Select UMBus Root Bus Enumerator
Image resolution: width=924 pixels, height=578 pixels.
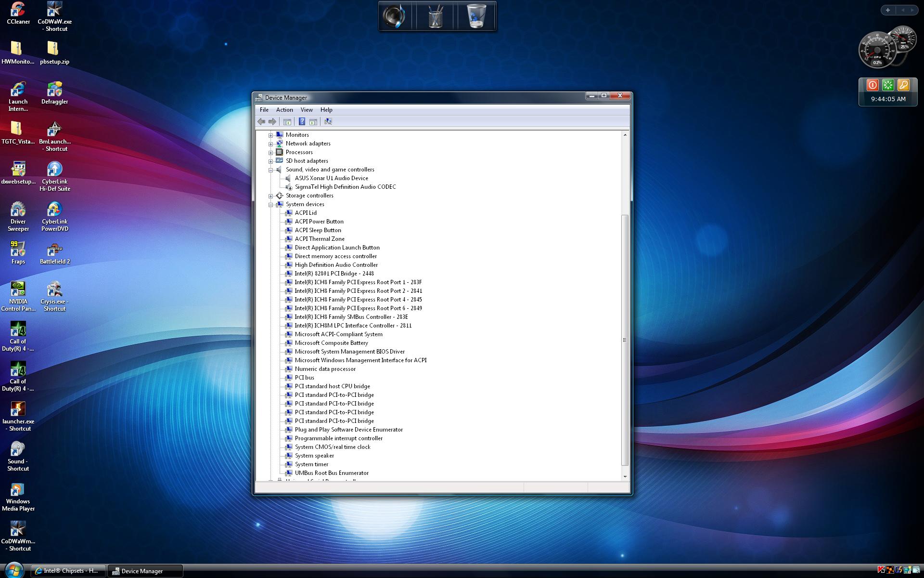click(332, 473)
